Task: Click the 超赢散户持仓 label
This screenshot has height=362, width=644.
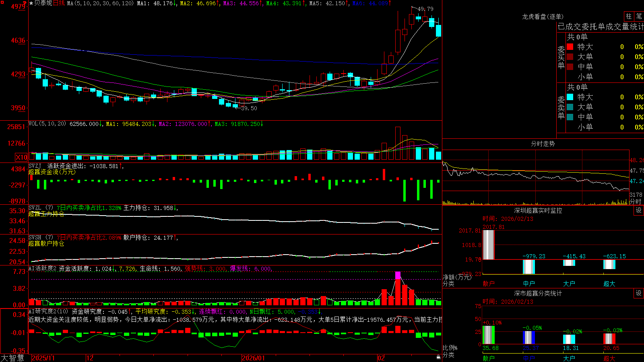Action: (x=46, y=243)
